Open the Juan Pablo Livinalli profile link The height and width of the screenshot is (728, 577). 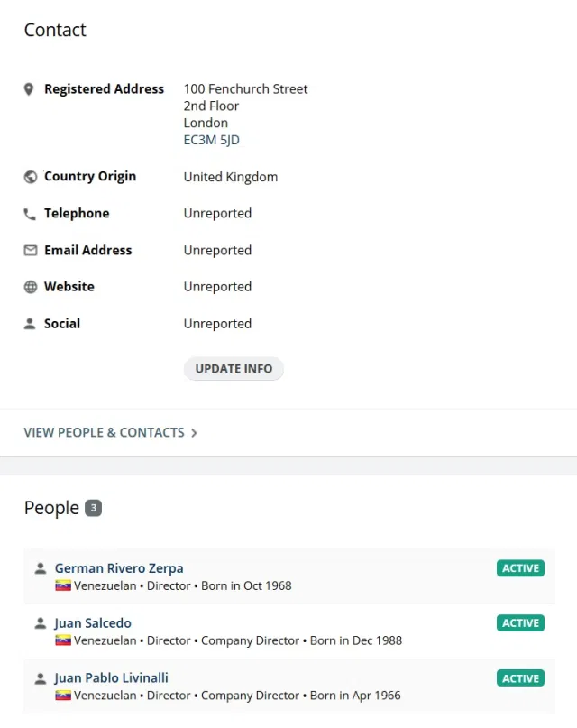click(111, 677)
